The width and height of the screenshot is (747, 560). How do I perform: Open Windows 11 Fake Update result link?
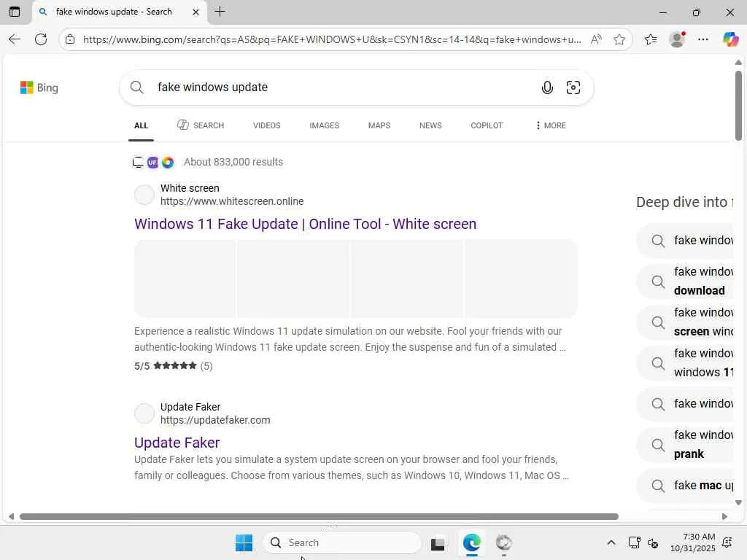[x=306, y=224]
